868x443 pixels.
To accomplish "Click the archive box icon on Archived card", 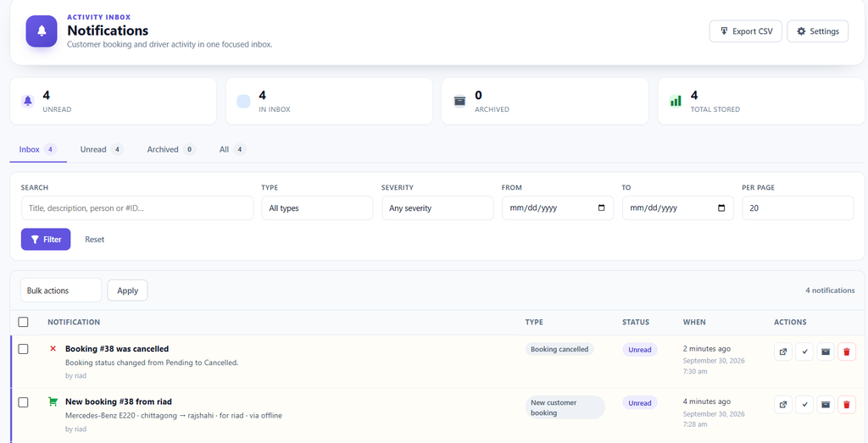I will 459,101.
